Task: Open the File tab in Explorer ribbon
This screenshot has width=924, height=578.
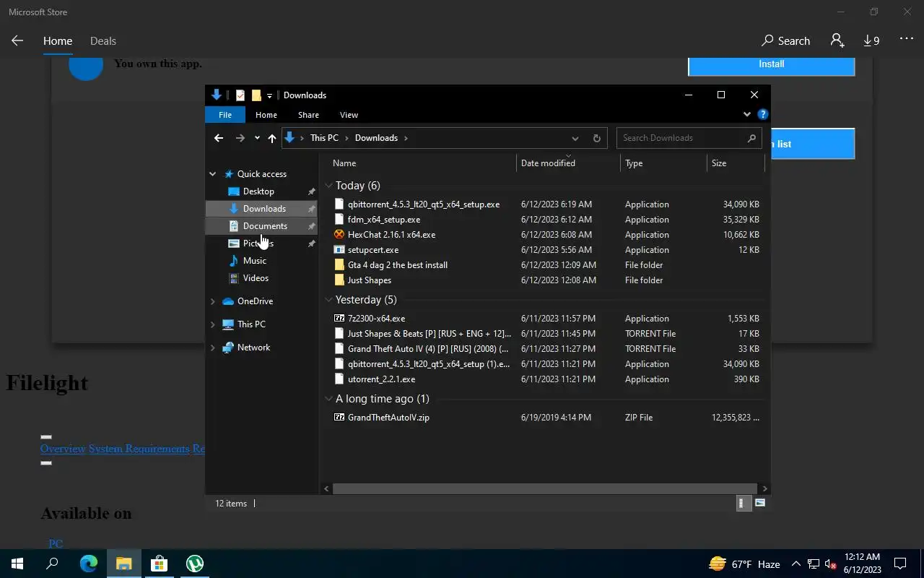Action: 225,115
